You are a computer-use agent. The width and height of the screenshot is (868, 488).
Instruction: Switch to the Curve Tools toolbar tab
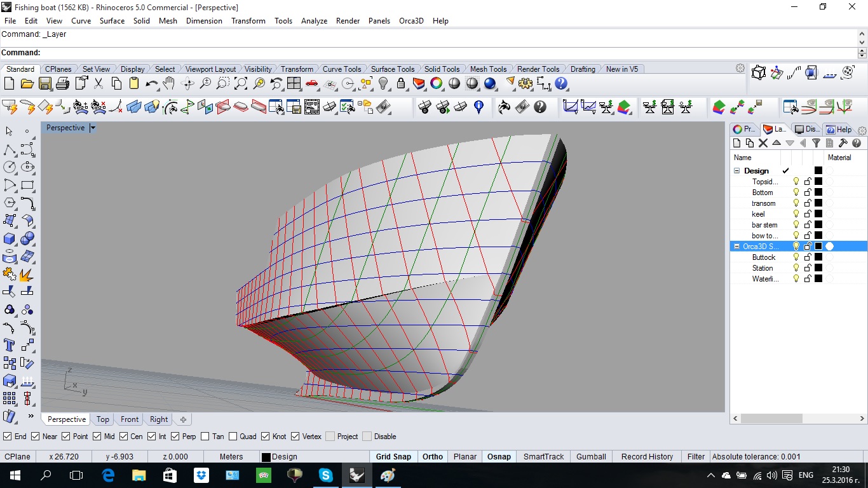342,69
